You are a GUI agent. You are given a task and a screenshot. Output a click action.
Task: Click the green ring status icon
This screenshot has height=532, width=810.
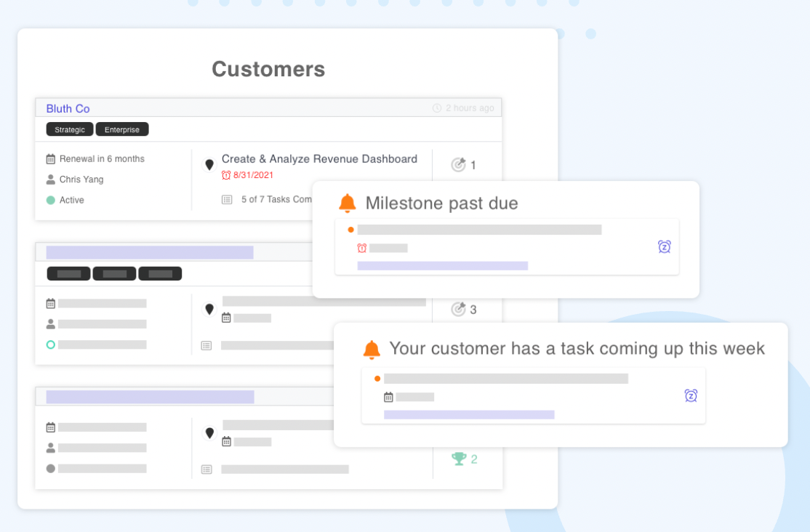(x=51, y=344)
